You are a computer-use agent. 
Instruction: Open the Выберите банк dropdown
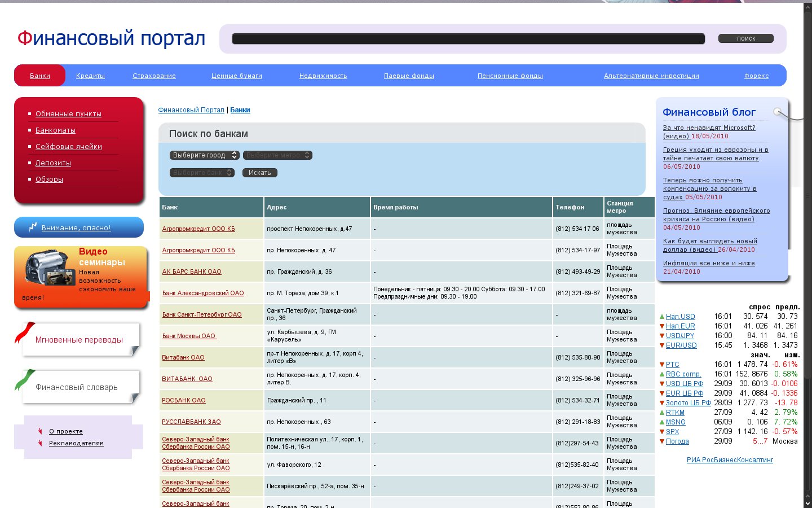click(x=202, y=173)
